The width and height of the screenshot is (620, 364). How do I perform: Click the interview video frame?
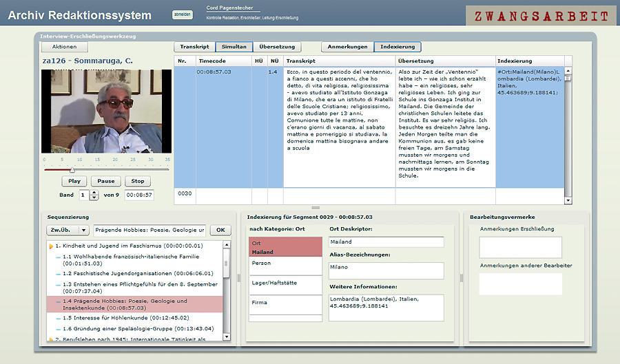pos(106,111)
